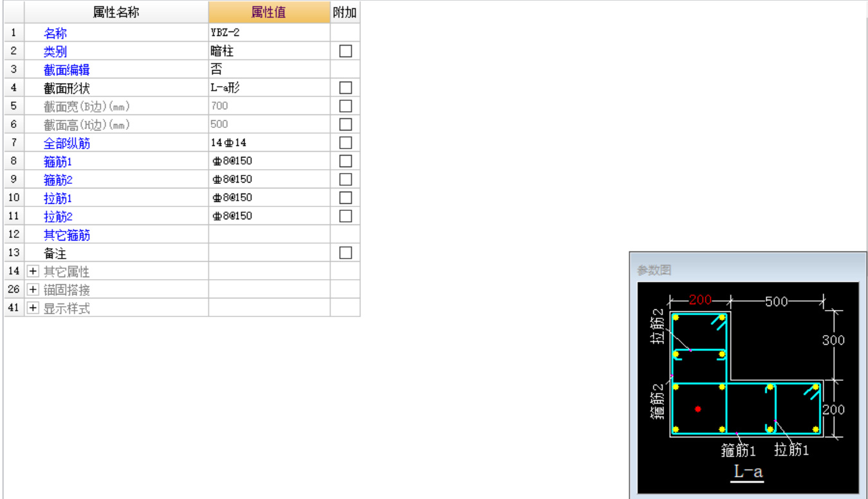Click the 截面宽 value 700
This screenshot has width=868, height=499.
(219, 106)
